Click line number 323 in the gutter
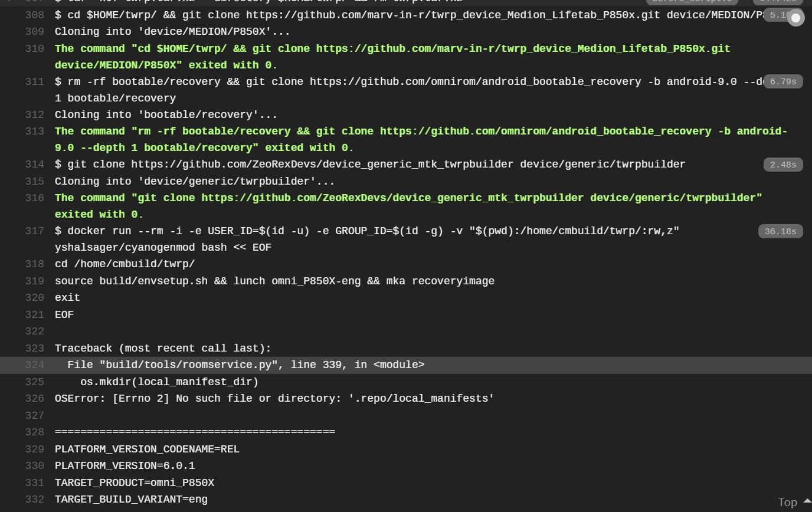The image size is (812, 512). pyautogui.click(x=35, y=349)
